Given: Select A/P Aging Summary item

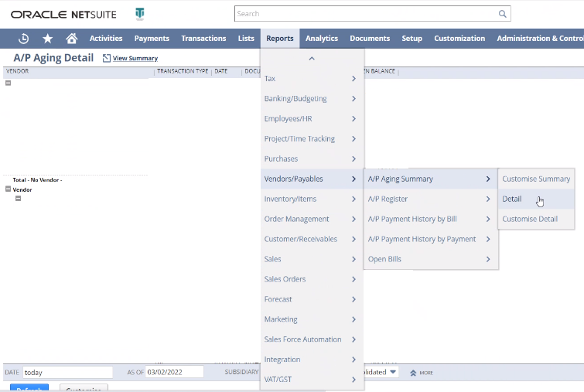Looking at the screenshot, I should tap(431, 179).
